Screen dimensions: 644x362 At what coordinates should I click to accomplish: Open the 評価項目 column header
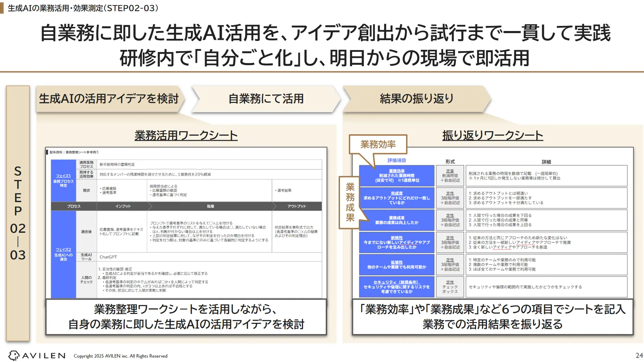396,161
